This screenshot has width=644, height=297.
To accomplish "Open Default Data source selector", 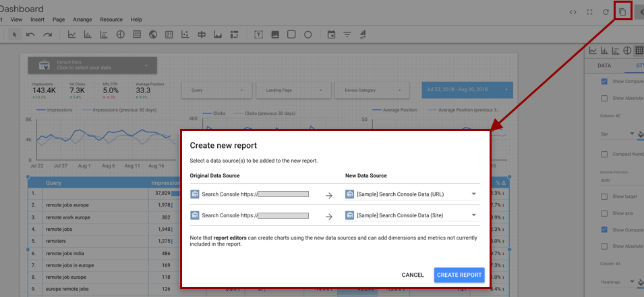I will point(92,65).
